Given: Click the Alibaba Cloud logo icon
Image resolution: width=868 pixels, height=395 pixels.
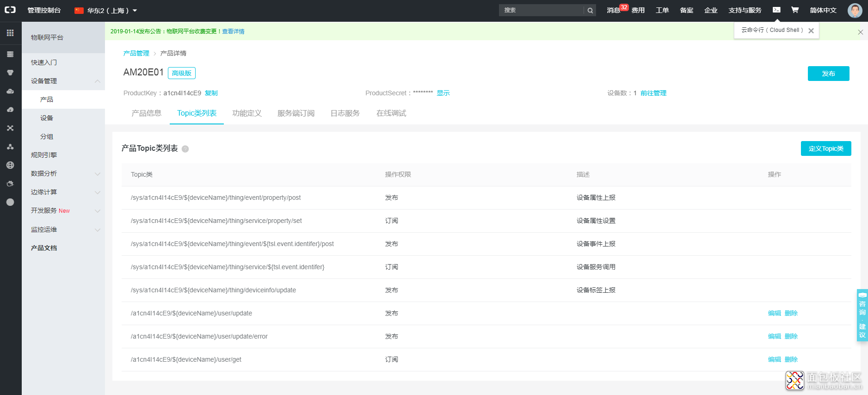Looking at the screenshot, I should click(x=10, y=10).
